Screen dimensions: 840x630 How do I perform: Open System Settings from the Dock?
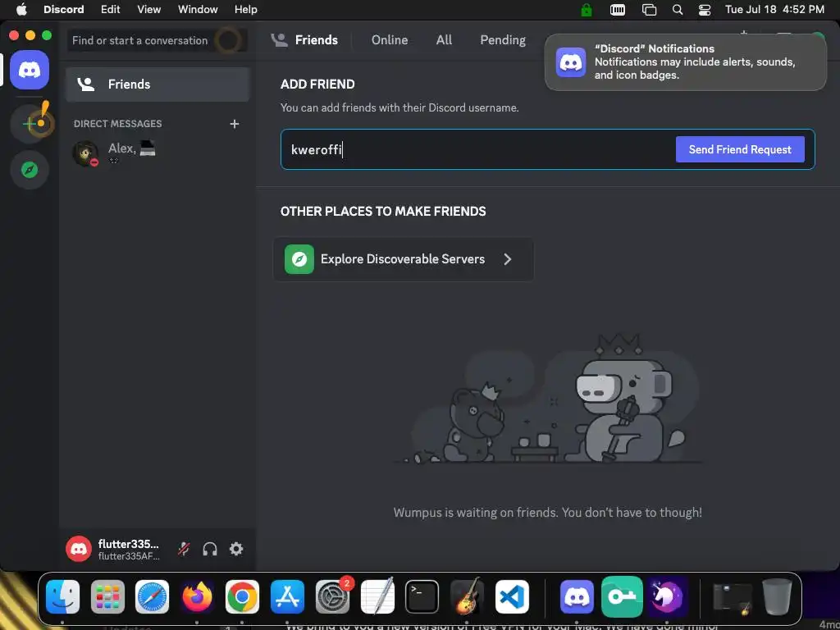[333, 597]
